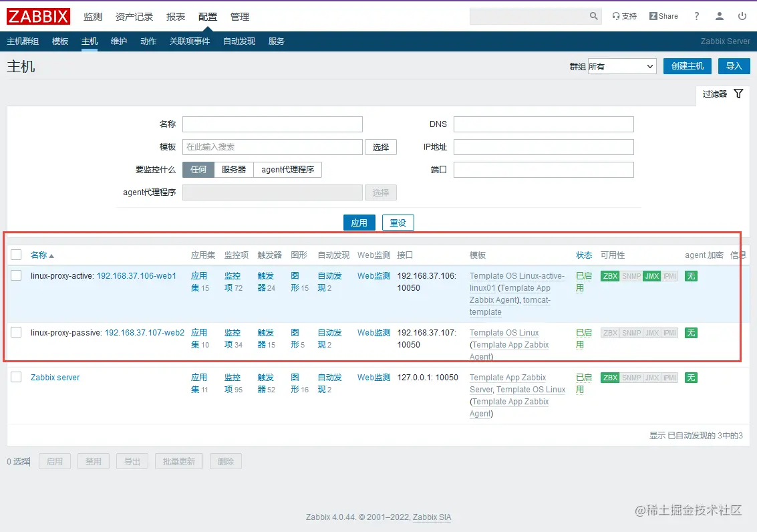Screen dimensions: 757x532
Task: Go to 服务 submenu
Action: click(x=276, y=41)
